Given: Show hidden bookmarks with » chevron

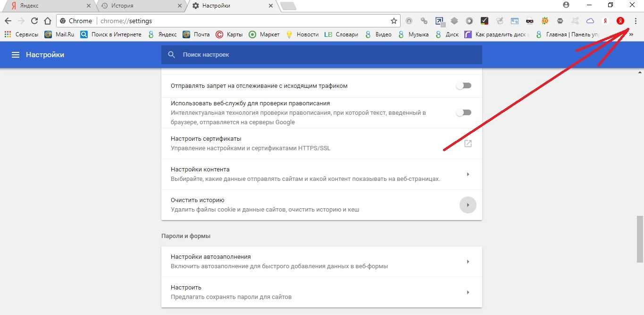Looking at the screenshot, I should pos(631,34).
